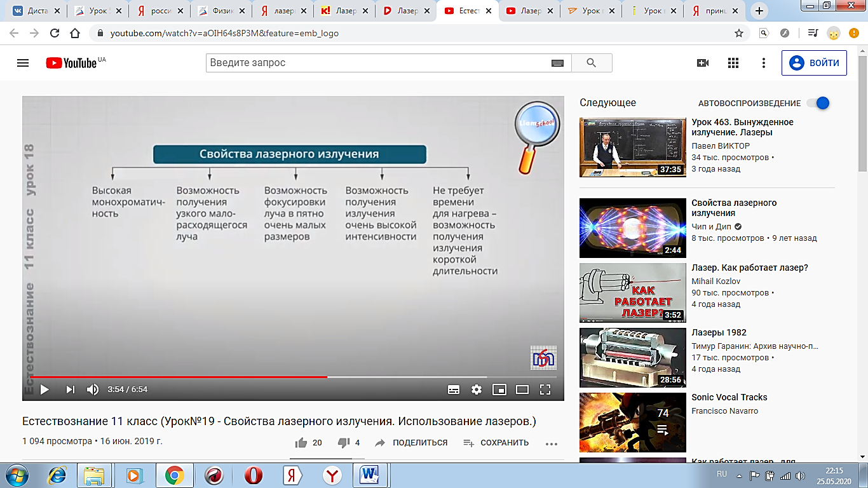Open the on-screen keyboard in search box

click(557, 63)
